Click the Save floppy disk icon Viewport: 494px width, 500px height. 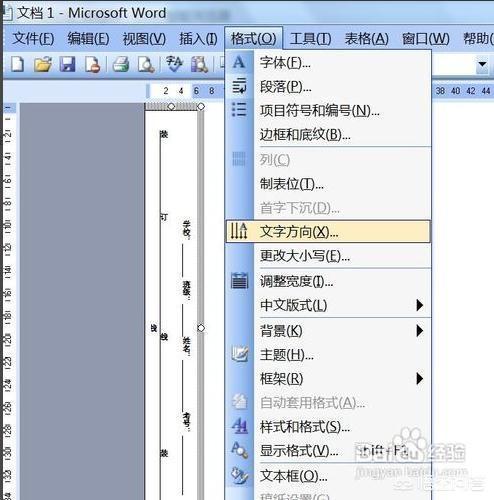67,64
